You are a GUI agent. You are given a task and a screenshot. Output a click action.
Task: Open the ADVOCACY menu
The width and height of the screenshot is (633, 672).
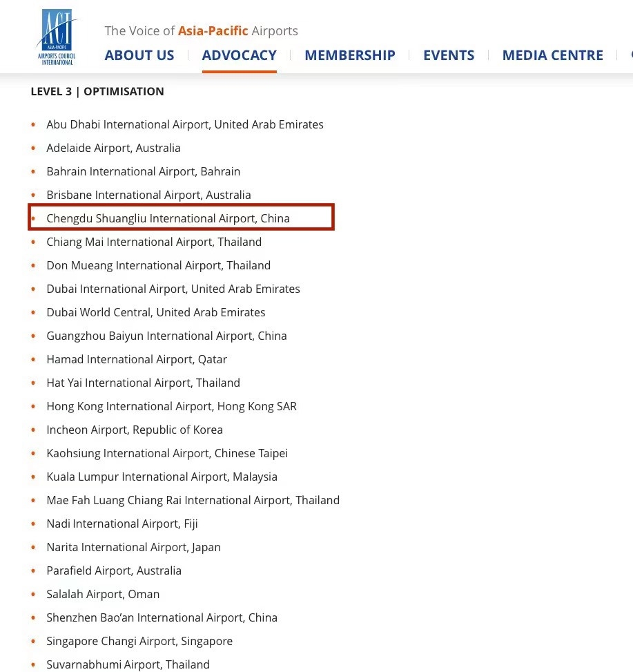tap(239, 55)
